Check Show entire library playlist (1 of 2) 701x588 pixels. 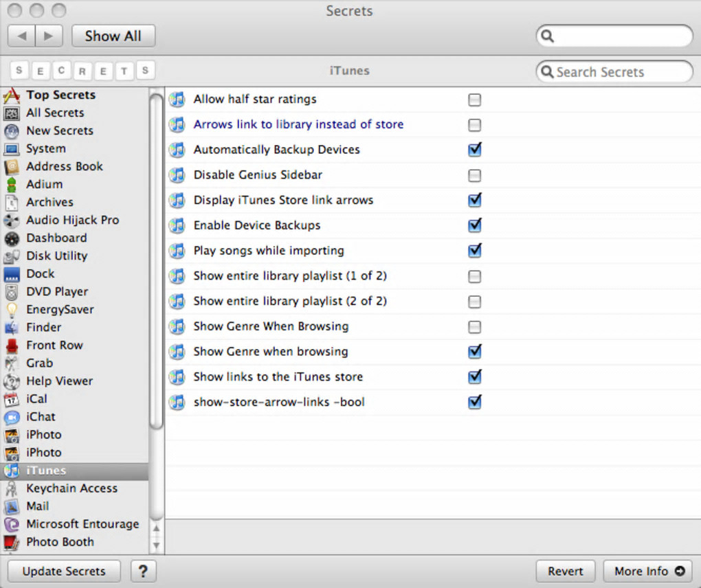tap(474, 276)
